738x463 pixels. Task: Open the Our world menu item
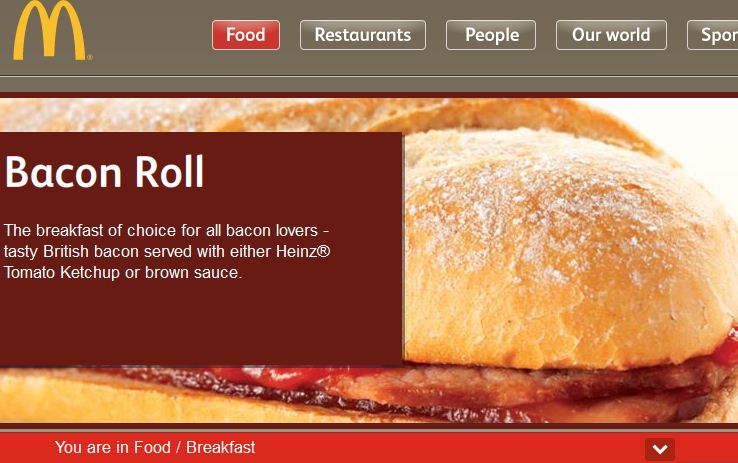[x=611, y=35]
